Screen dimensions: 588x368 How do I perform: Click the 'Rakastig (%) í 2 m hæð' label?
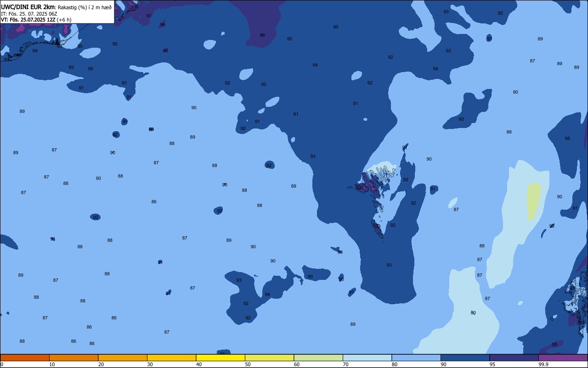(x=85, y=7)
